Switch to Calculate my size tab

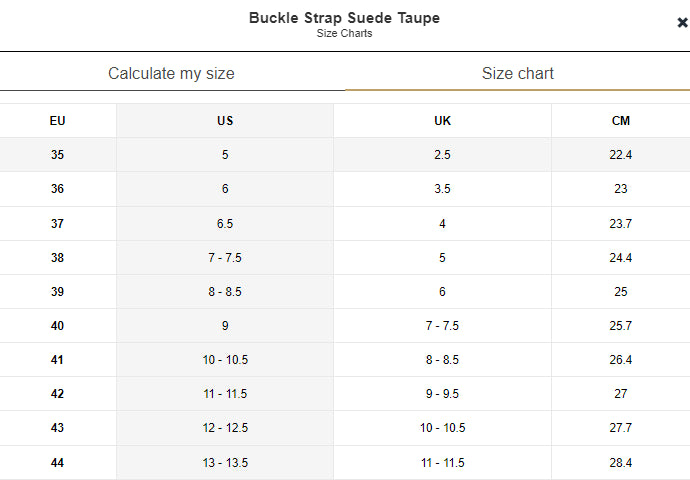(x=171, y=74)
